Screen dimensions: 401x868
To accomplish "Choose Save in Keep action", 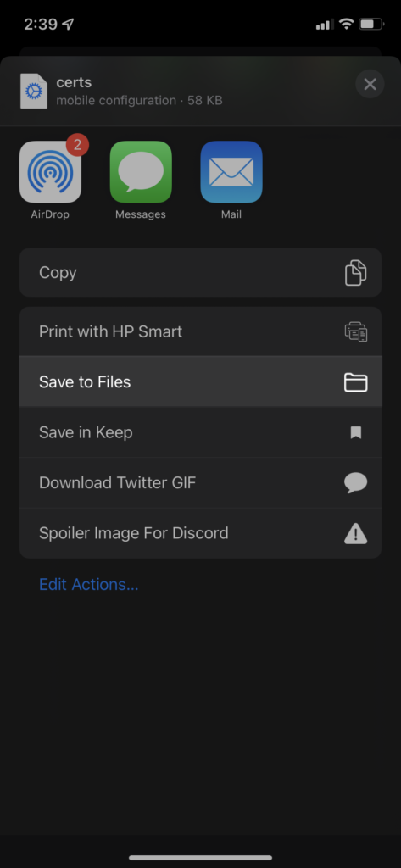I will [x=200, y=432].
